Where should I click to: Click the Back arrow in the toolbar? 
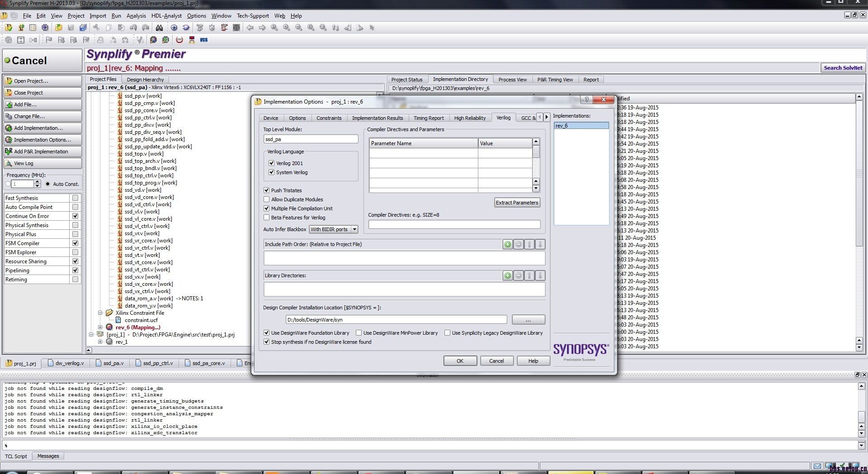tap(250, 28)
